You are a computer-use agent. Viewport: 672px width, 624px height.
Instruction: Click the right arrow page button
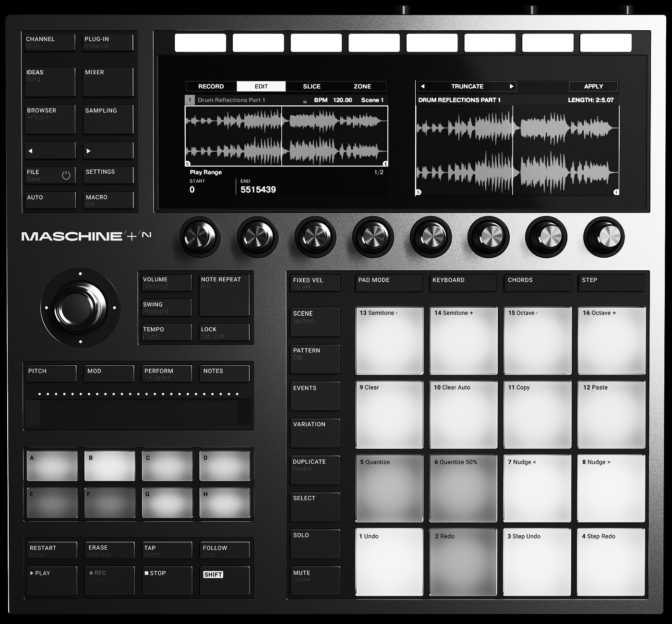(108, 151)
